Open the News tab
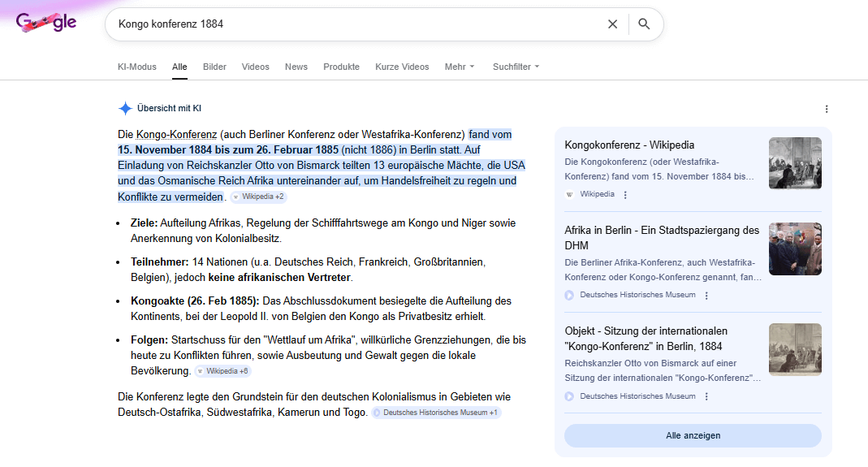Screen dimensions: 868x467 tap(296, 67)
